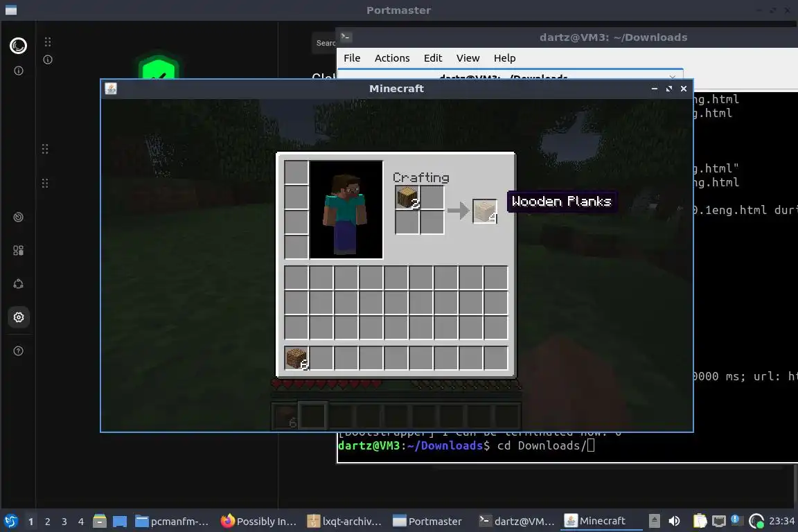Open the Edit menu in the terminal
The width and height of the screenshot is (798, 532).
point(433,58)
